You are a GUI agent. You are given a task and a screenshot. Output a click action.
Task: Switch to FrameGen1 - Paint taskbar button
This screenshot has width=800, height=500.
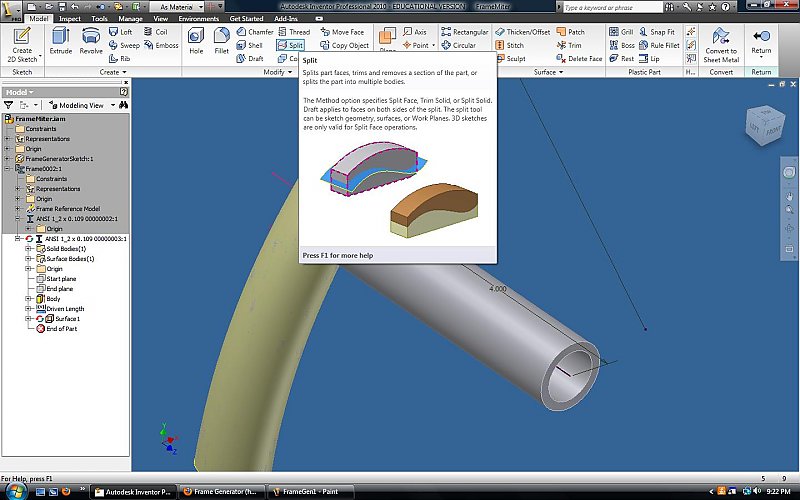coord(310,492)
